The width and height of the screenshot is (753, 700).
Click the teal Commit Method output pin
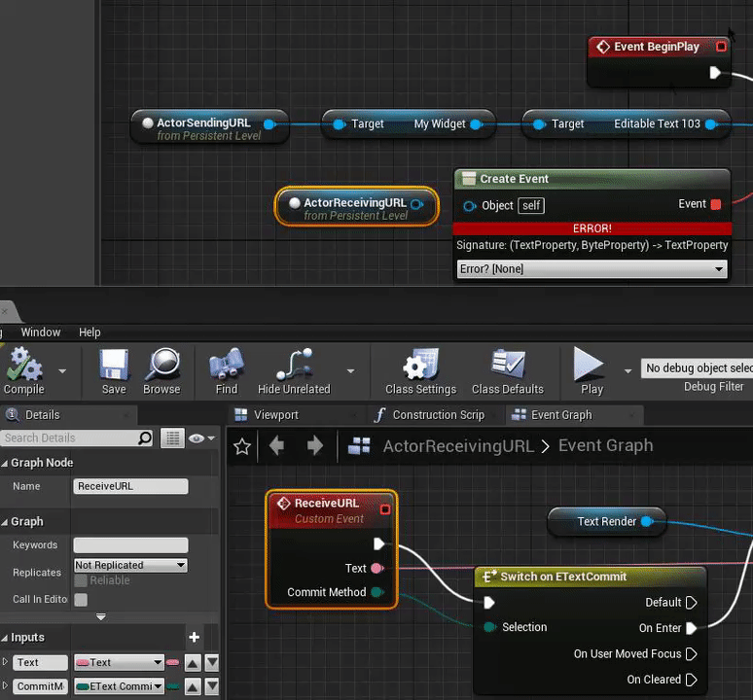377,592
